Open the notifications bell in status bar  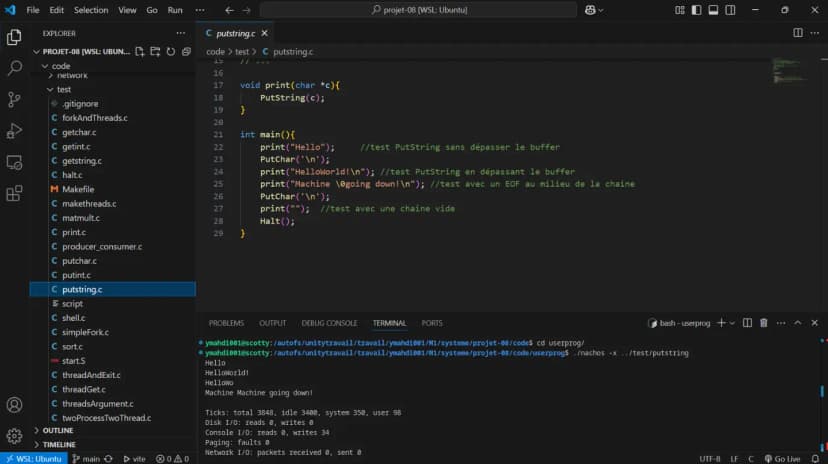815,459
